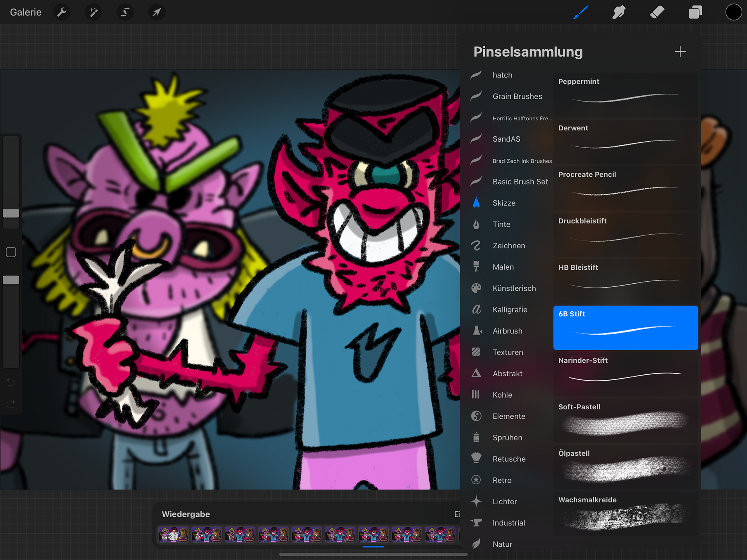
Task: Toggle the square modifier button in sidebar
Action: pos(11,252)
